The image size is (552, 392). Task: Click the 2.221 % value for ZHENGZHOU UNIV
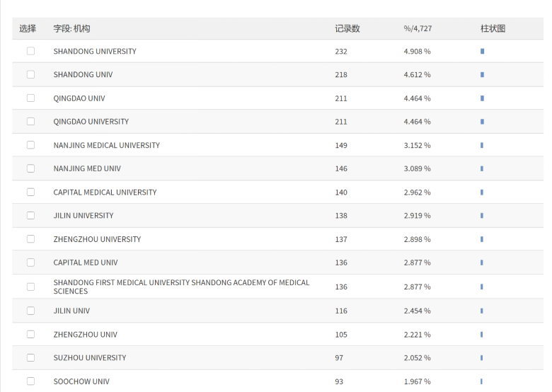(x=417, y=334)
